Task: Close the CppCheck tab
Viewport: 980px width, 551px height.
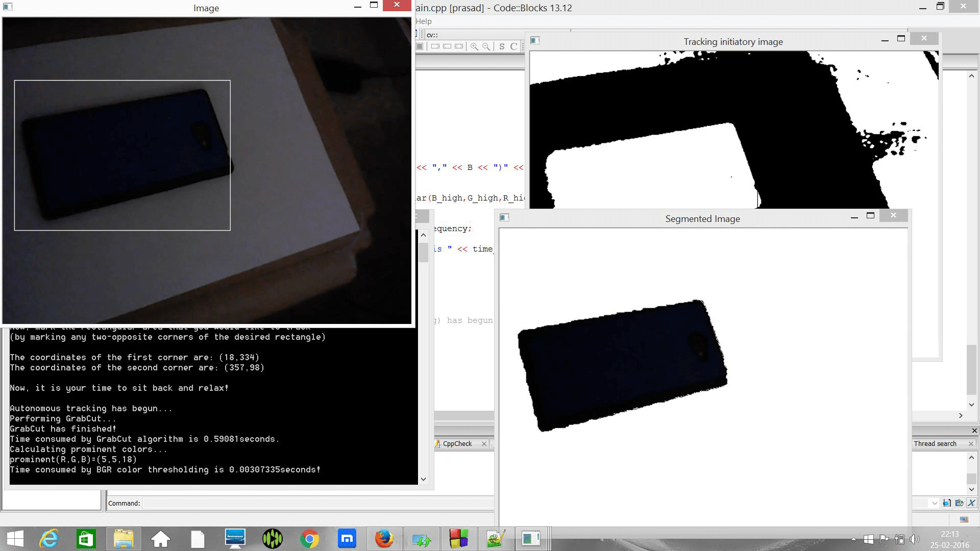Action: [x=484, y=444]
